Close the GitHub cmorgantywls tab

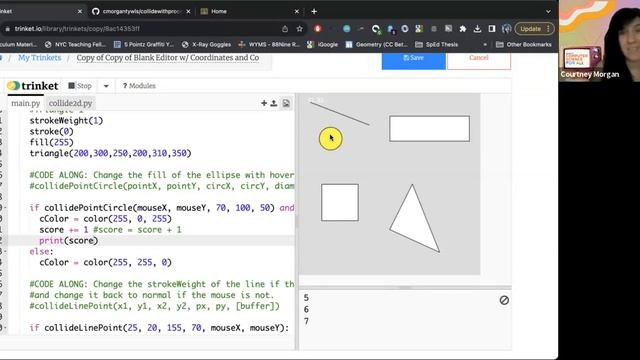pyautogui.click(x=188, y=11)
